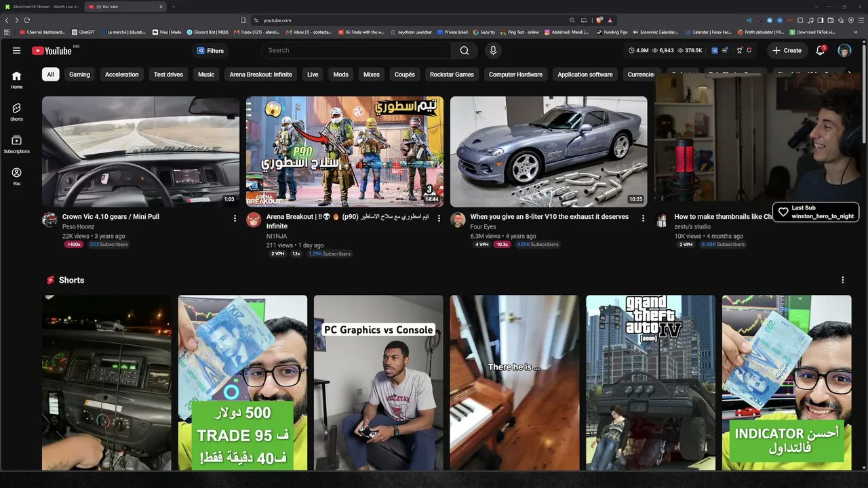Open the Security bookmark
The image size is (868, 488).
click(x=484, y=32)
